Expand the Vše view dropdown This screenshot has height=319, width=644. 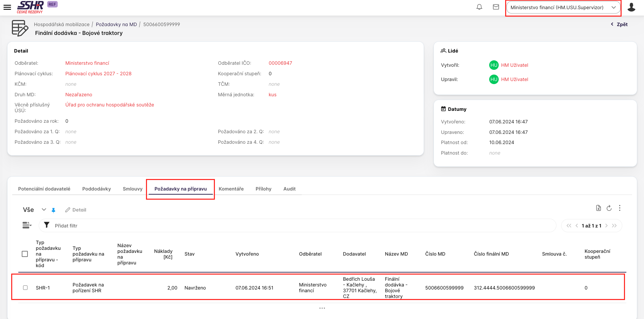pos(44,210)
